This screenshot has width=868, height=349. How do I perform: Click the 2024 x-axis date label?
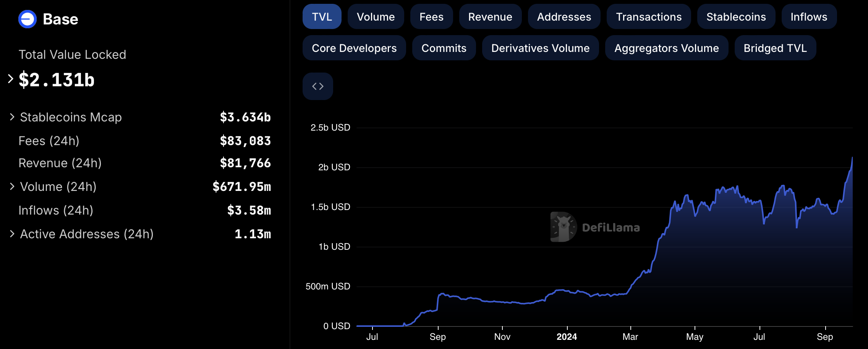point(567,337)
